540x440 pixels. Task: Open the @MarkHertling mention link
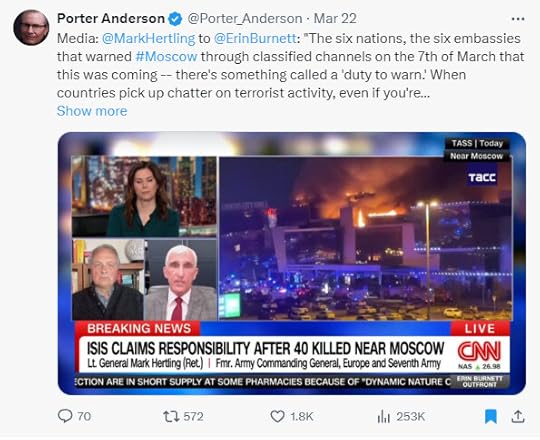click(x=148, y=38)
